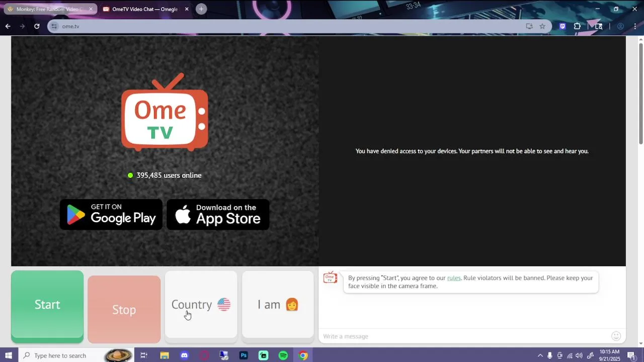Open the Twitch extension icon
This screenshot has height=362, width=644.
pyautogui.click(x=562, y=26)
